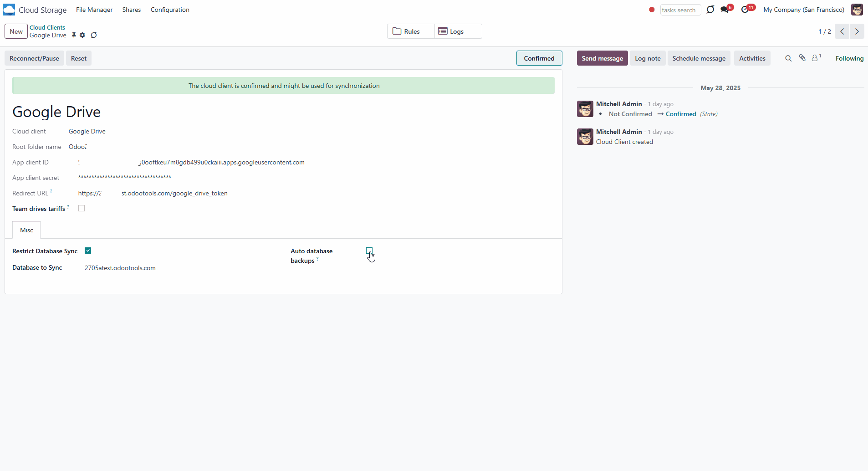Go to Cloud Clients breadcrumb link
Image resolution: width=868 pixels, height=471 pixels.
pyautogui.click(x=47, y=27)
